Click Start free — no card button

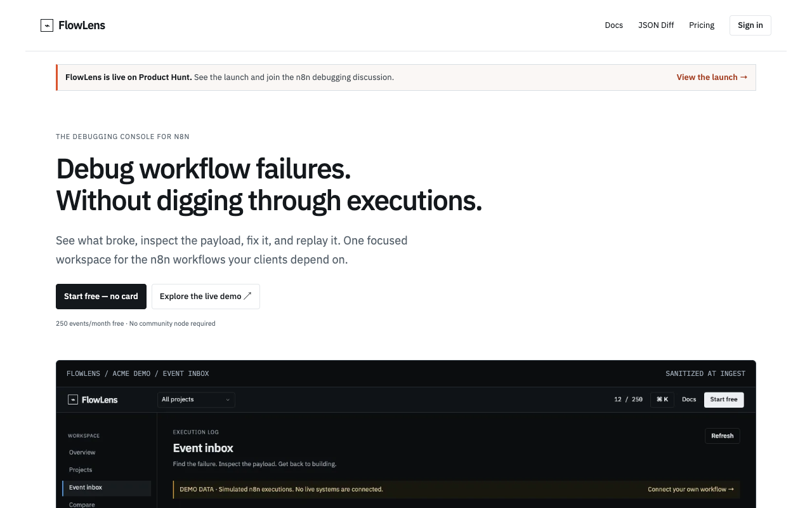point(101,297)
